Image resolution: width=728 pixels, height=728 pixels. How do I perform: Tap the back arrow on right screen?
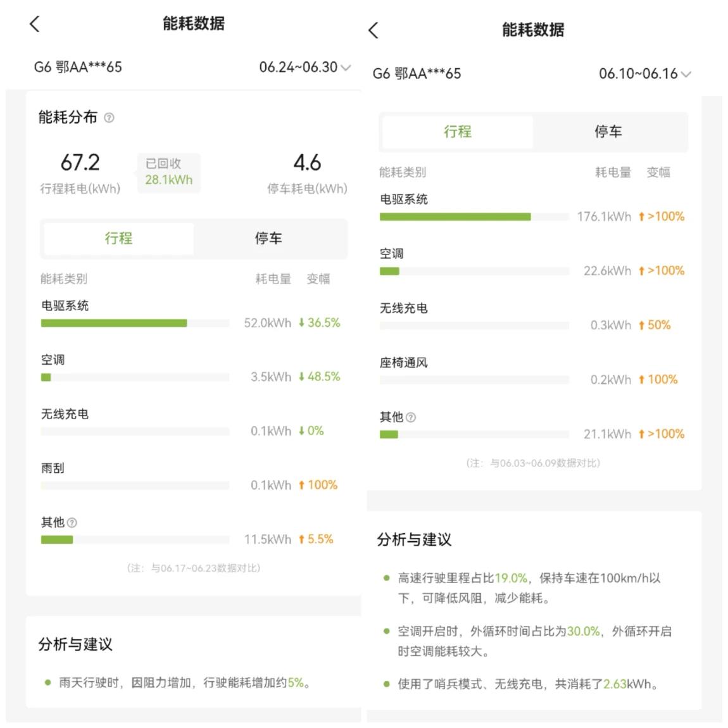click(x=373, y=30)
